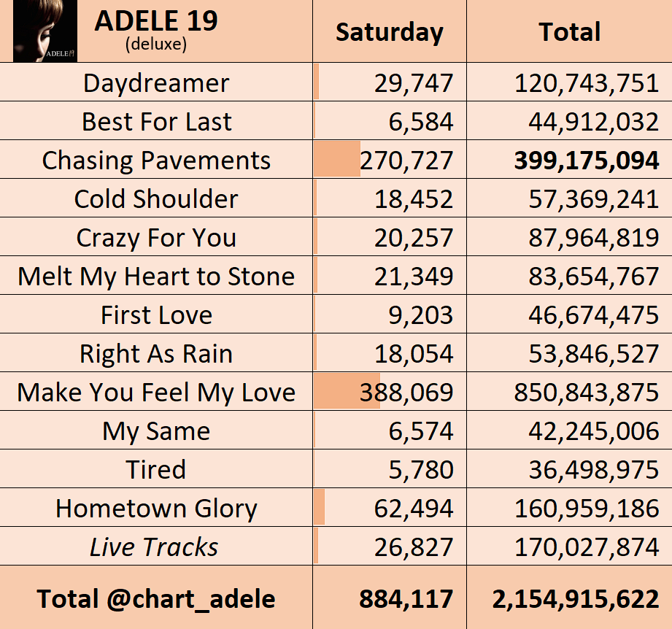
Task: Select the Chasing Pavements track cell
Action: click(156, 160)
